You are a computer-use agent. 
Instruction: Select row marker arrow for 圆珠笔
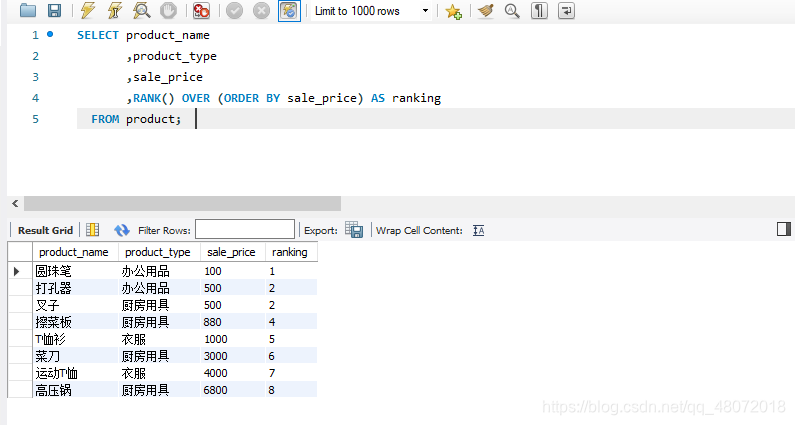tap(17, 271)
